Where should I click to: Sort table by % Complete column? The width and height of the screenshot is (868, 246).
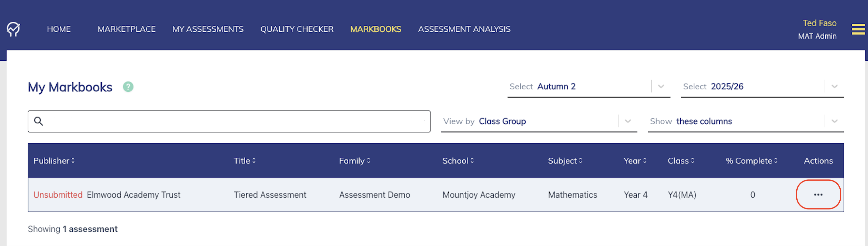click(x=775, y=161)
